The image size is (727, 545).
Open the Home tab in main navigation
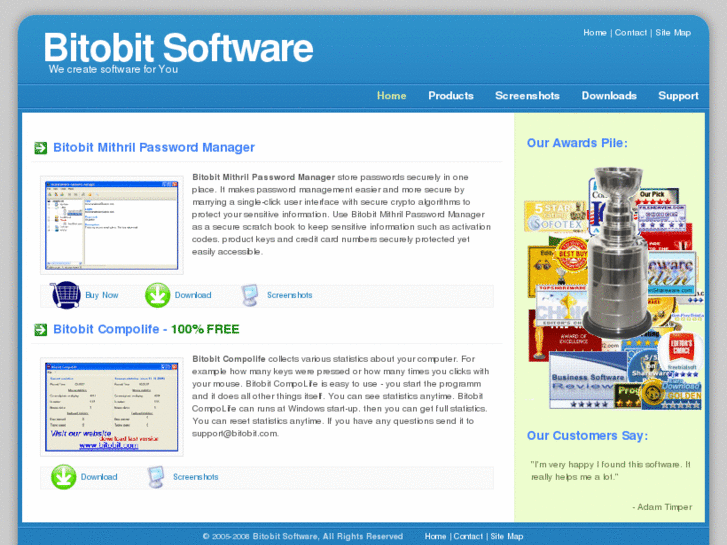tap(391, 96)
